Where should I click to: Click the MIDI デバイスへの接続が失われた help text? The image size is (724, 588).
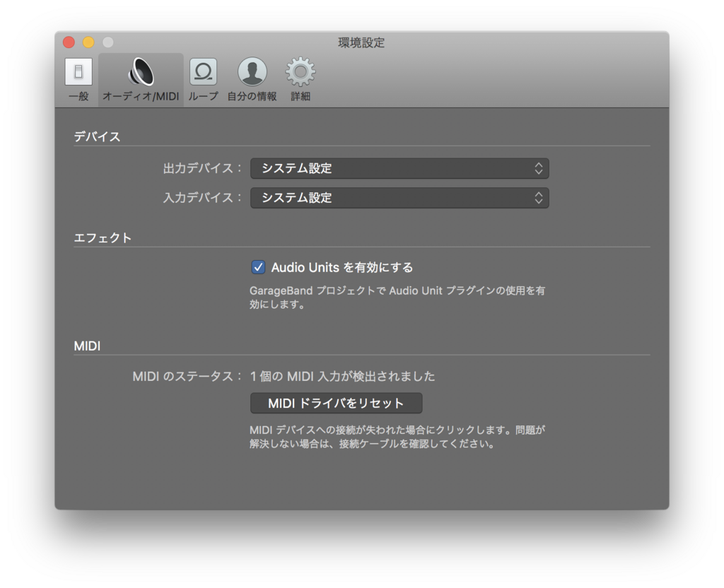397,437
